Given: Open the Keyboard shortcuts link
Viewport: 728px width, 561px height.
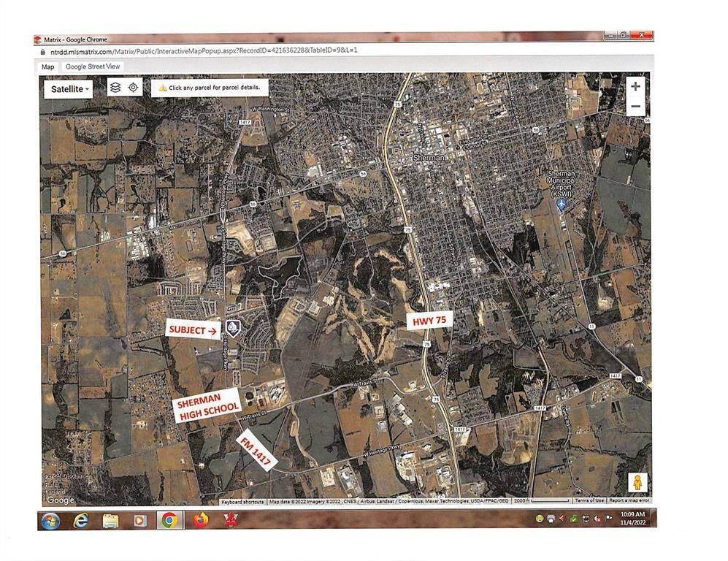Looking at the screenshot, I should tap(242, 502).
